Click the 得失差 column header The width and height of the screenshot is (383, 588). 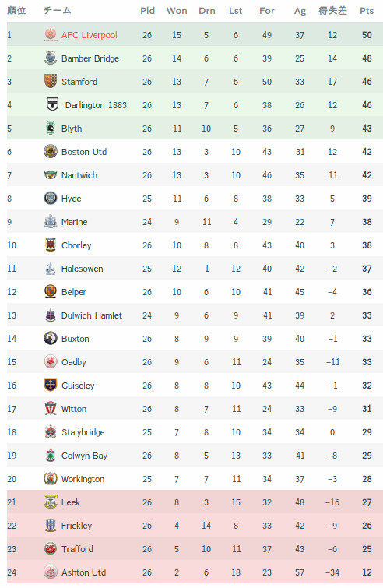pyautogui.click(x=332, y=11)
